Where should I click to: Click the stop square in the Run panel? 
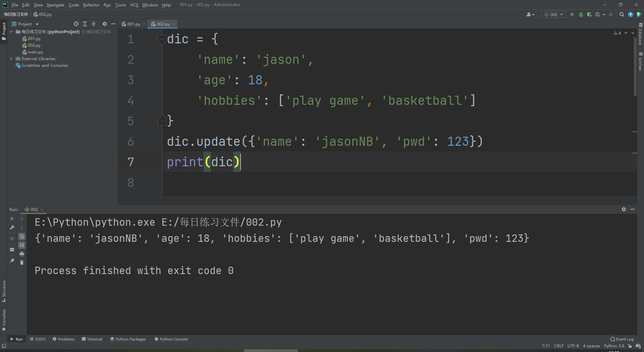(12, 238)
